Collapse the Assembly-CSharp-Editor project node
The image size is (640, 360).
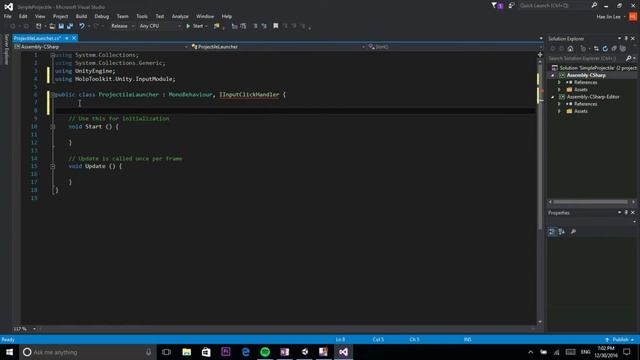tap(553, 97)
